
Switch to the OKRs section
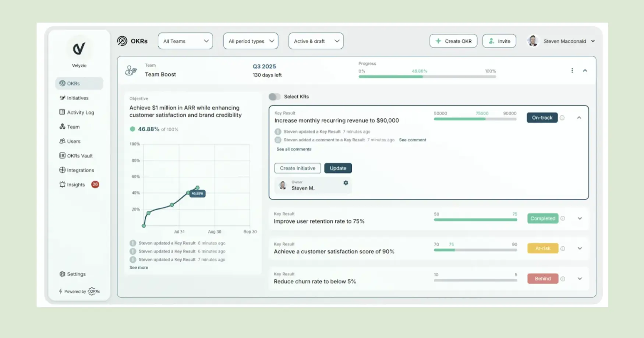point(72,83)
